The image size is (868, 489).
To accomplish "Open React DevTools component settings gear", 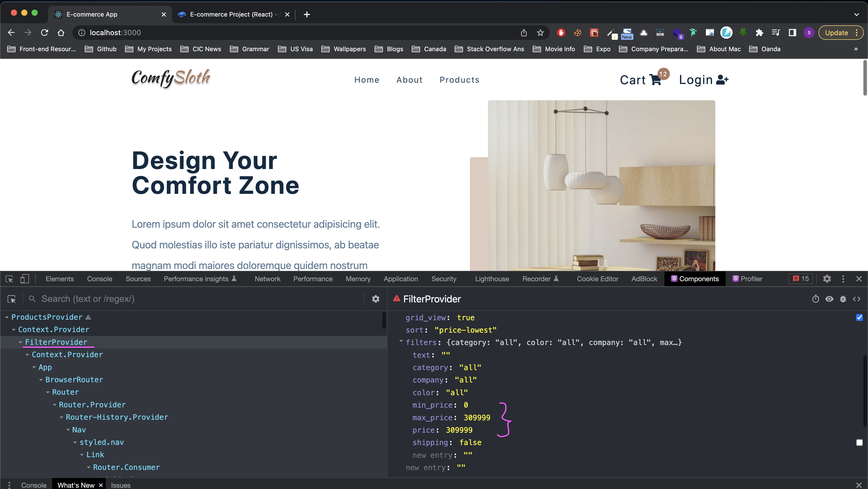I will [x=376, y=299].
